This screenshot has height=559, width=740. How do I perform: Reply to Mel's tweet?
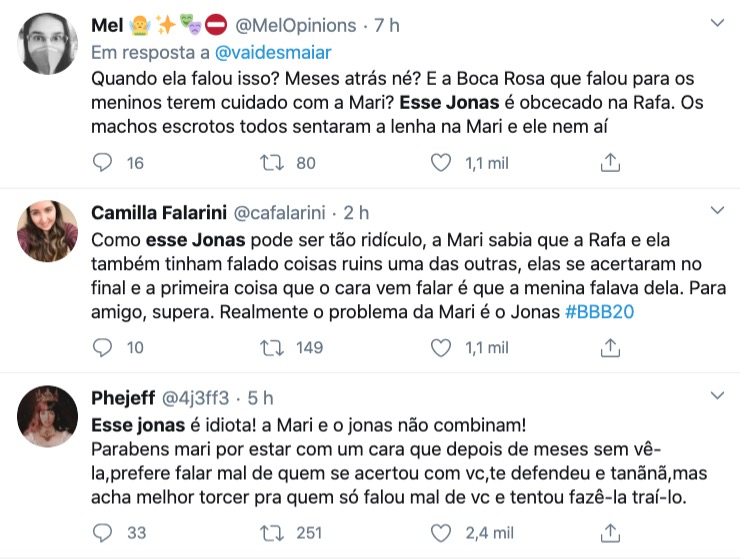coord(103,162)
